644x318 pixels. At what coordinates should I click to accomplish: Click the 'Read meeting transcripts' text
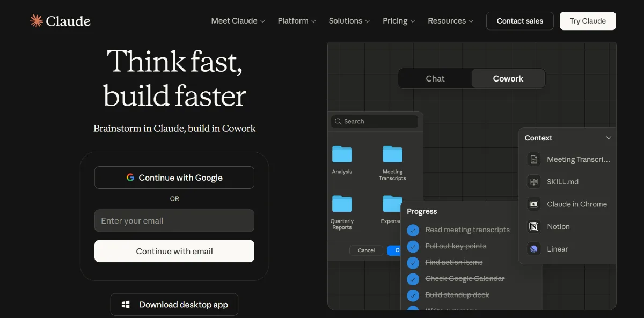pos(467,230)
